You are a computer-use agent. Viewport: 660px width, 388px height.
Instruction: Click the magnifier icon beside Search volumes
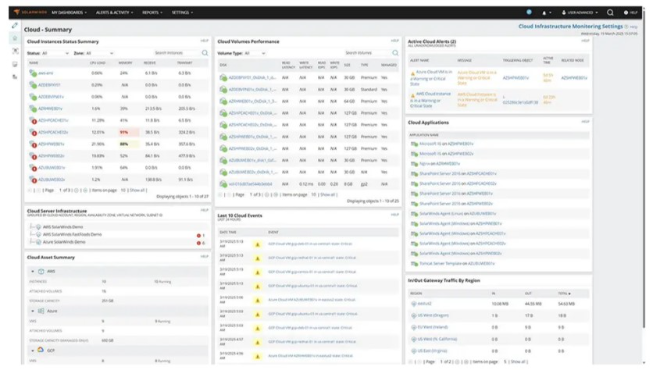click(395, 53)
